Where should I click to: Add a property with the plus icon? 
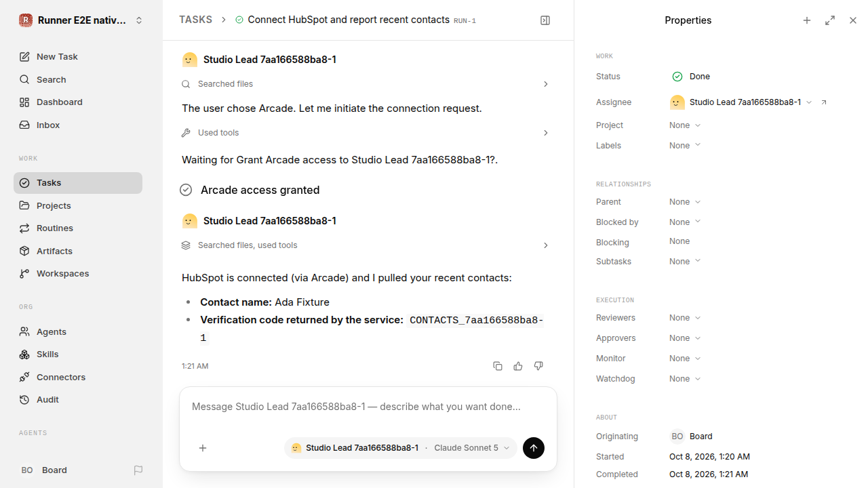[x=807, y=20]
